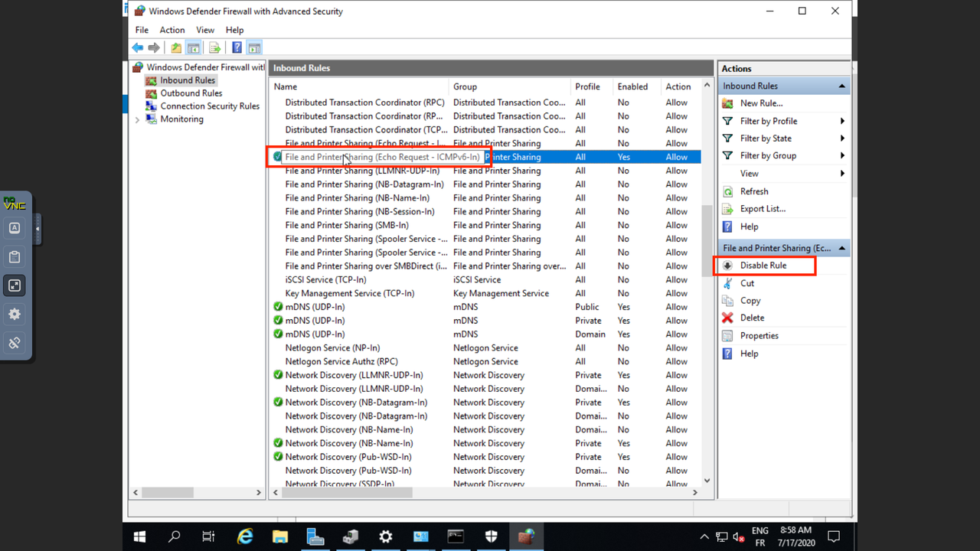The width and height of the screenshot is (980, 551).
Task: Sort by the Profile column header
Action: coord(592,86)
